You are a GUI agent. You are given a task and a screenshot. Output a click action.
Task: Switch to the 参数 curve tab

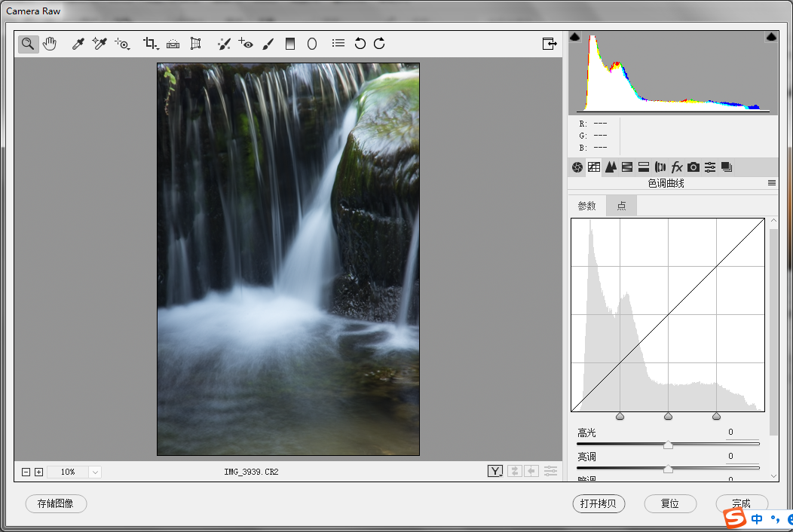[586, 206]
